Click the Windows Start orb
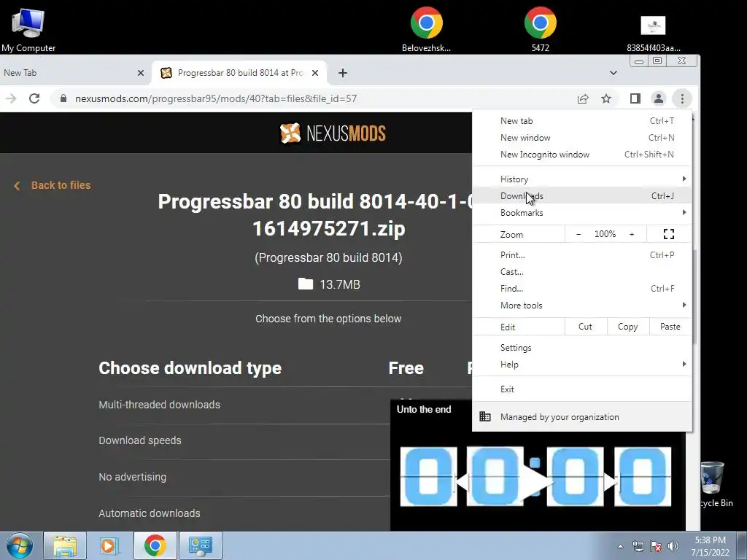 coord(20,545)
